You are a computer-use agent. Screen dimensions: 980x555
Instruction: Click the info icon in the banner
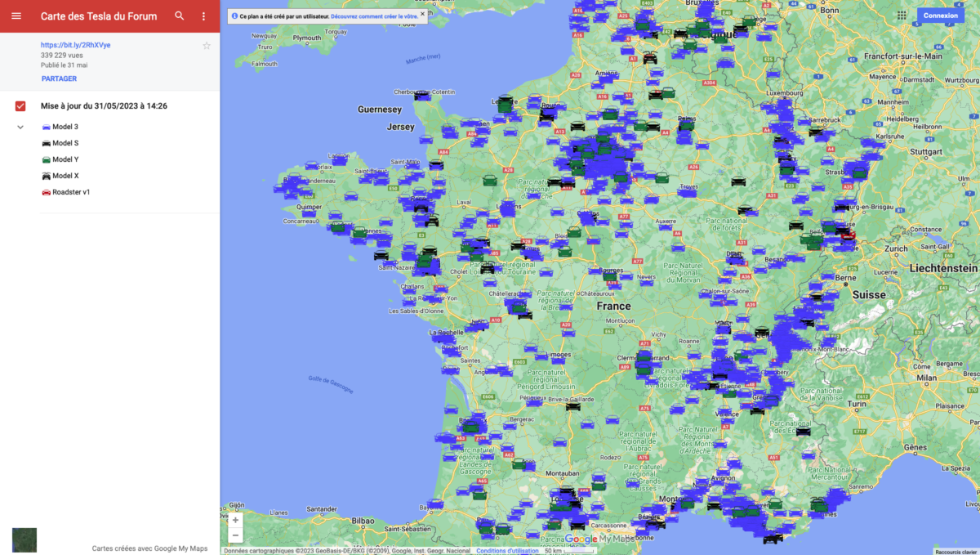tap(234, 16)
